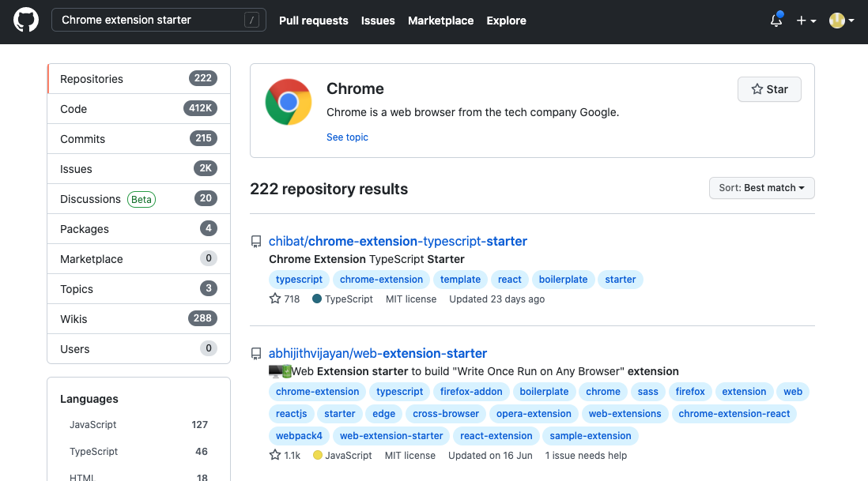
Task: Click the web-extensions topic tag
Action: tap(625, 414)
